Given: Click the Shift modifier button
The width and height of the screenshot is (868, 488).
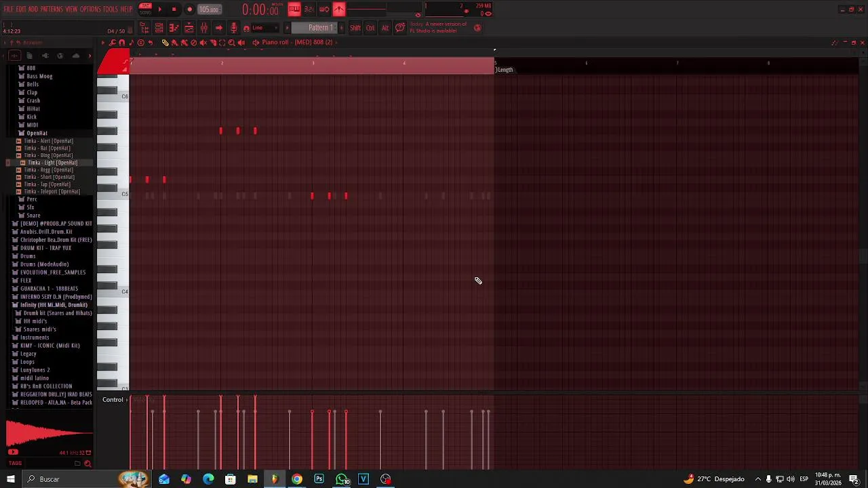Looking at the screenshot, I should 355,28.
